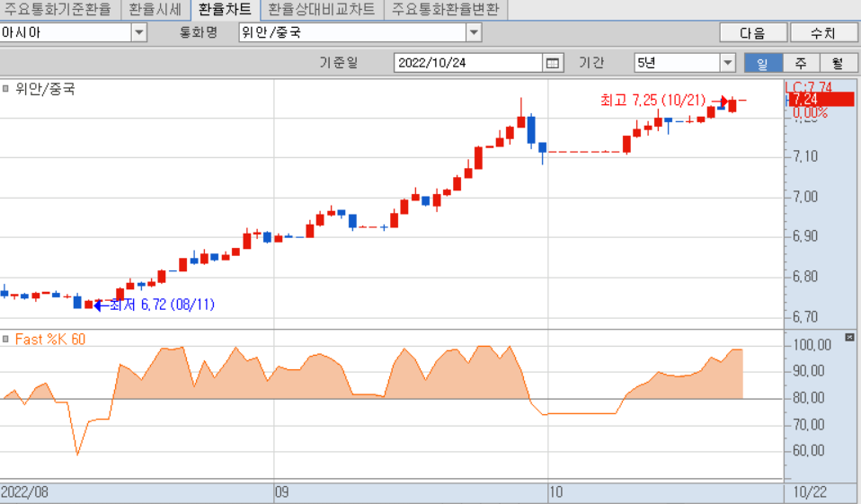The height and width of the screenshot is (504, 861).
Task: Expand the 위안/중국 currency dropdown
Action: [x=474, y=33]
